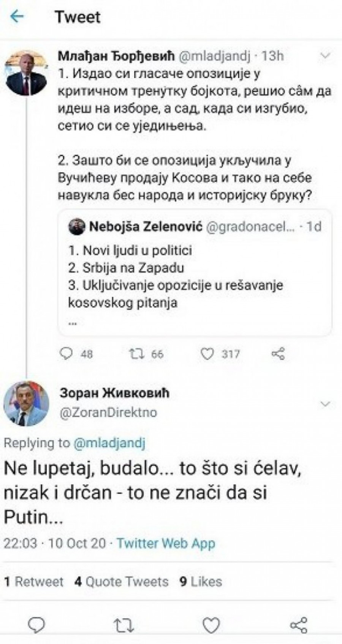Open the @ZoranDirektno profile picture

(26, 404)
